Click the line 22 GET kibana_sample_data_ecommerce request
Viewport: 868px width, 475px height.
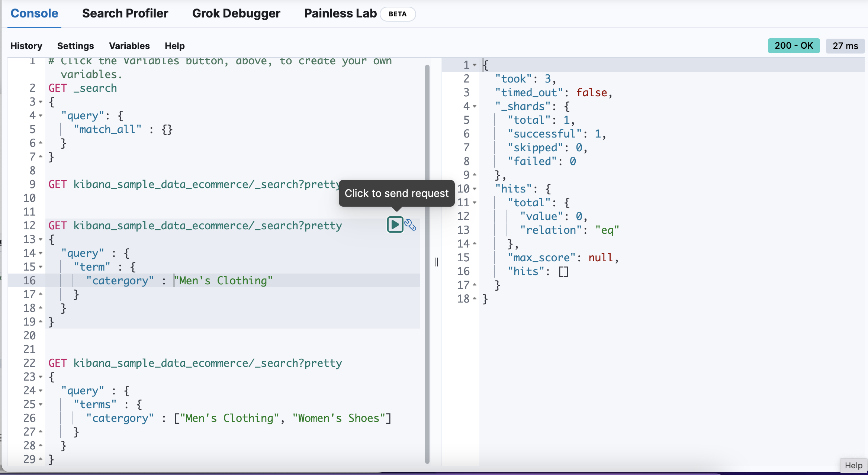[195, 363]
